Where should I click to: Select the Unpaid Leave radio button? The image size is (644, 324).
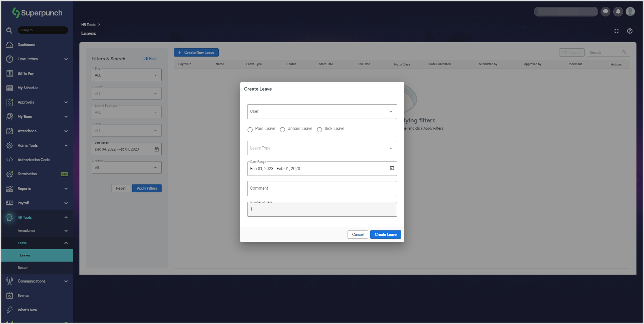click(282, 130)
